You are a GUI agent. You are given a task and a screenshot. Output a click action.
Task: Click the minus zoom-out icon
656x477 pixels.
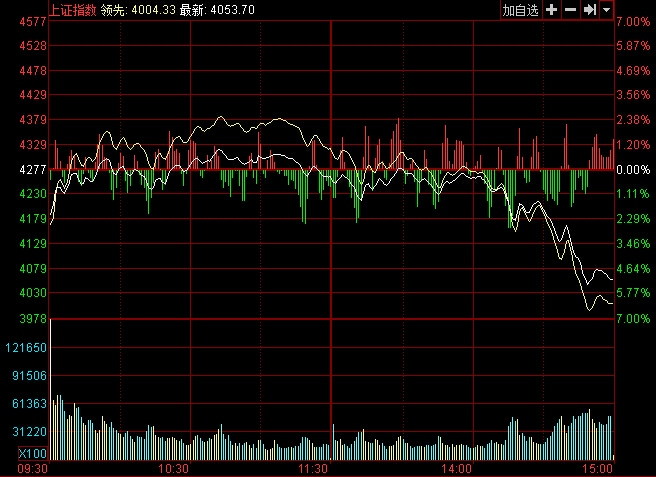(x=570, y=10)
